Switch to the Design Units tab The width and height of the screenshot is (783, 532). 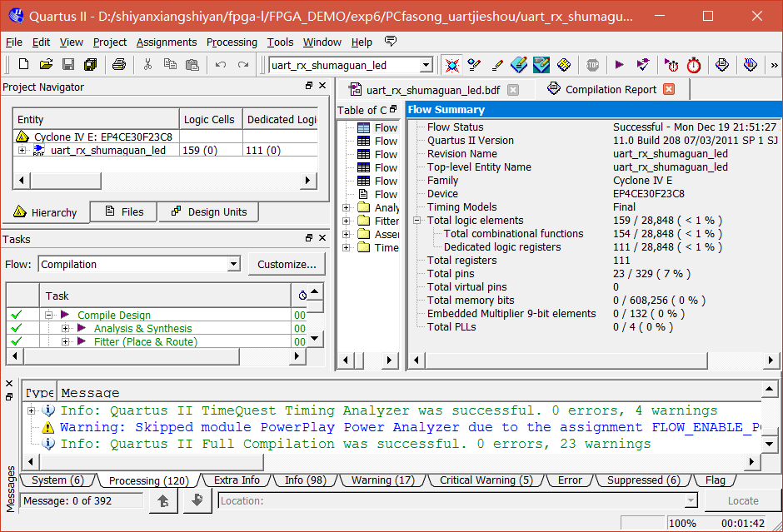(209, 211)
